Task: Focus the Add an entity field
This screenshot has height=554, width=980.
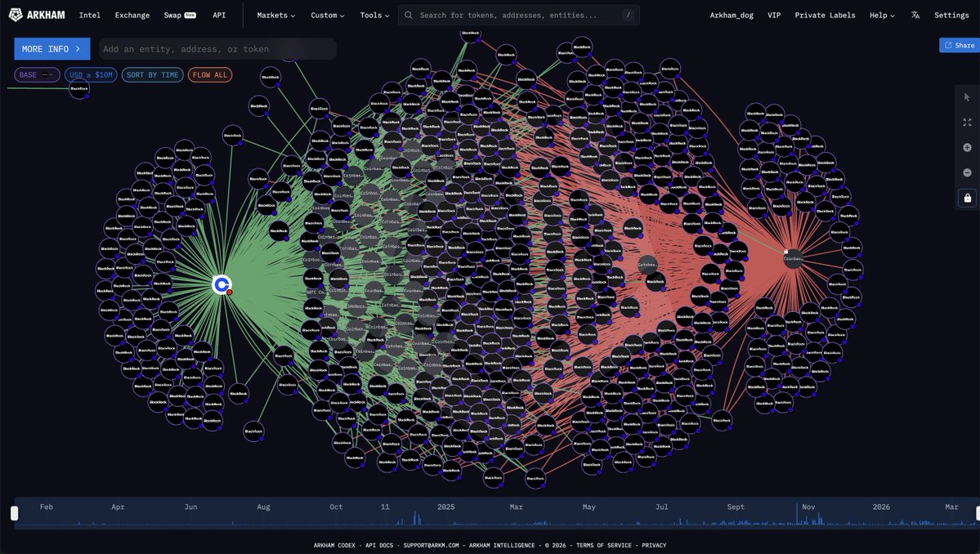Action: point(217,49)
